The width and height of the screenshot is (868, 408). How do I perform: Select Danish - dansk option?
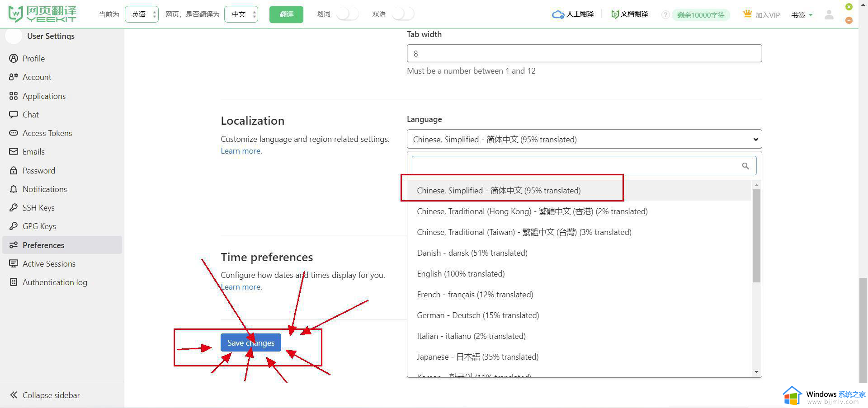pyautogui.click(x=579, y=253)
